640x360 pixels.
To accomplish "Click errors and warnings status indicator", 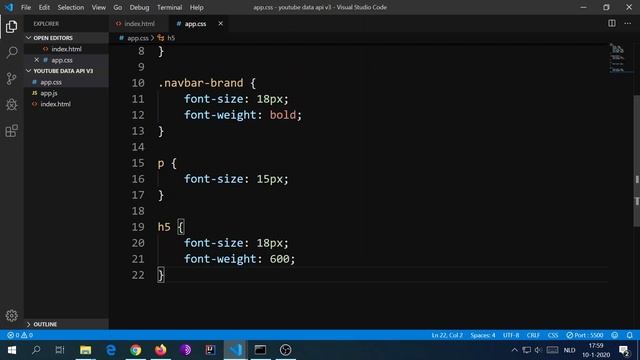I will click(20, 335).
